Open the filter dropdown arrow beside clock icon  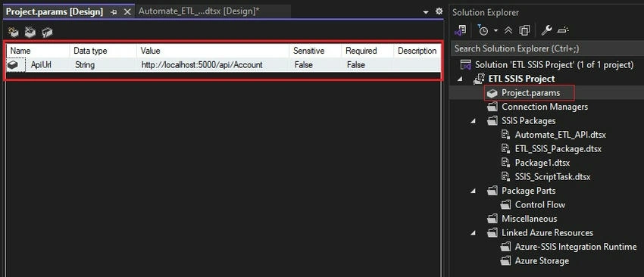pos(496,31)
